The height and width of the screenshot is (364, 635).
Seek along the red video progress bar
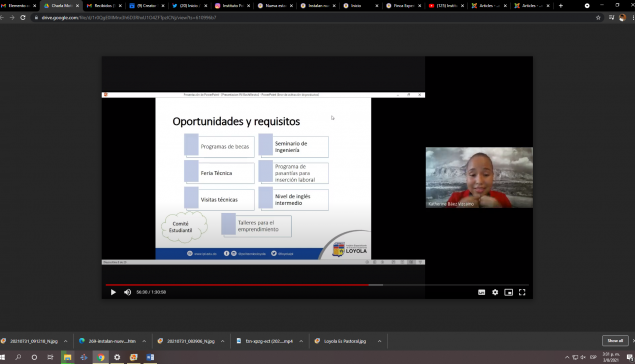(317, 285)
